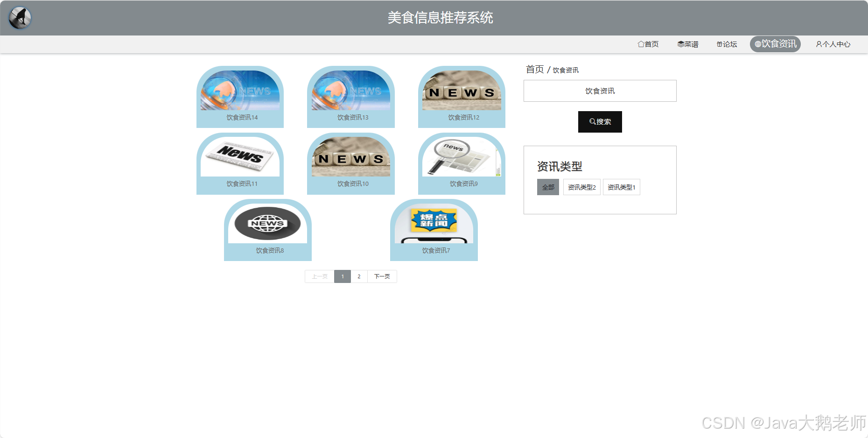Select the home icon next to 首页
The height and width of the screenshot is (438, 868).
(640, 44)
